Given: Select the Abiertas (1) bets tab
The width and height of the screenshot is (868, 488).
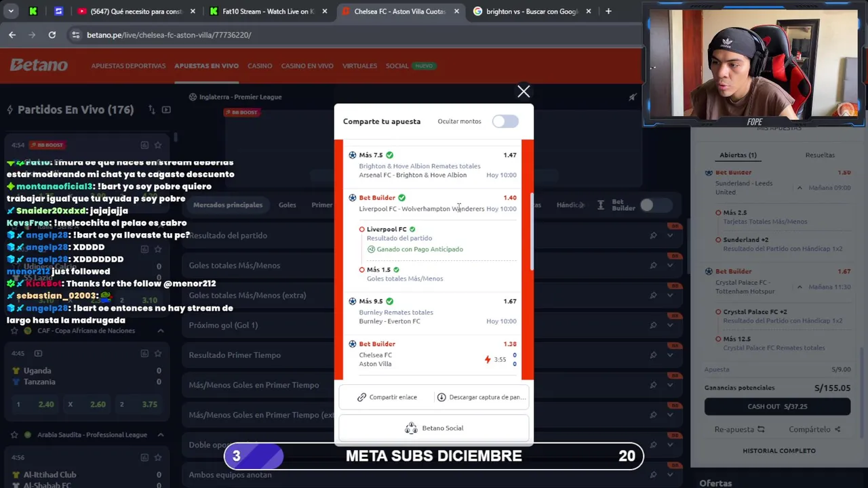Looking at the screenshot, I should (738, 155).
